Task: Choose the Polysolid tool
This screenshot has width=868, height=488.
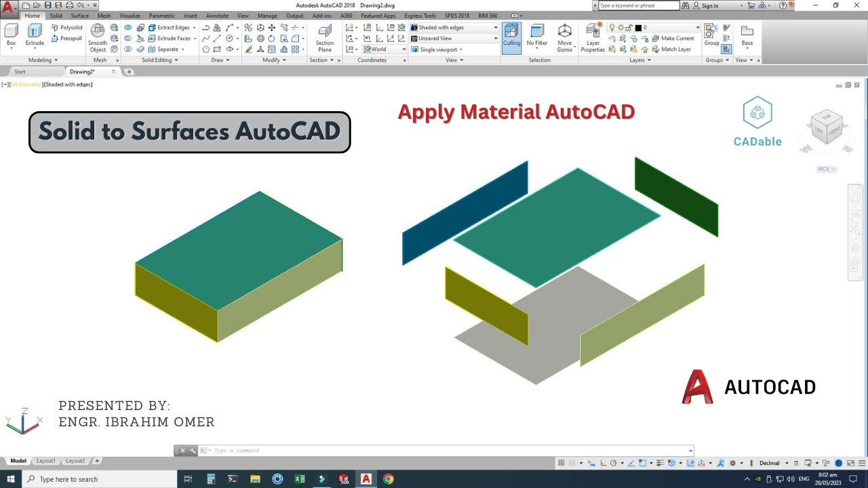Action: point(67,28)
